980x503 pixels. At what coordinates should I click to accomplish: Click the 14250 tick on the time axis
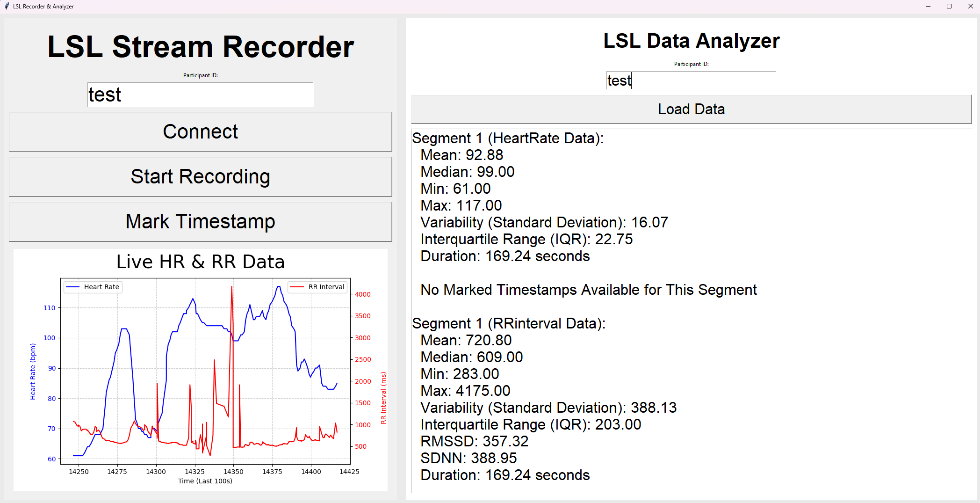pyautogui.click(x=79, y=472)
